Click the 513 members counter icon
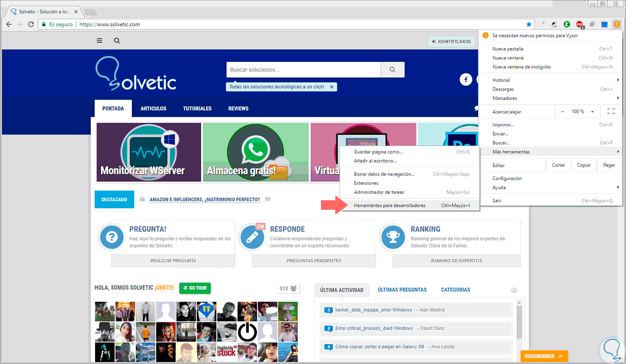 288,288
